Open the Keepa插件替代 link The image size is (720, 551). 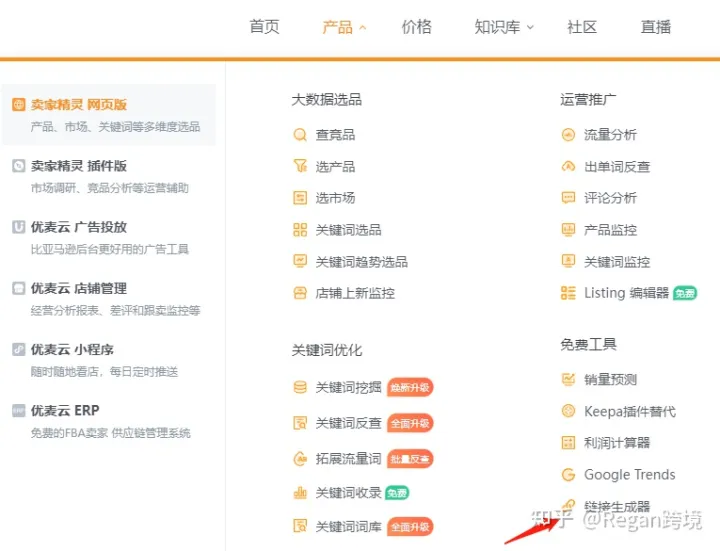630,411
